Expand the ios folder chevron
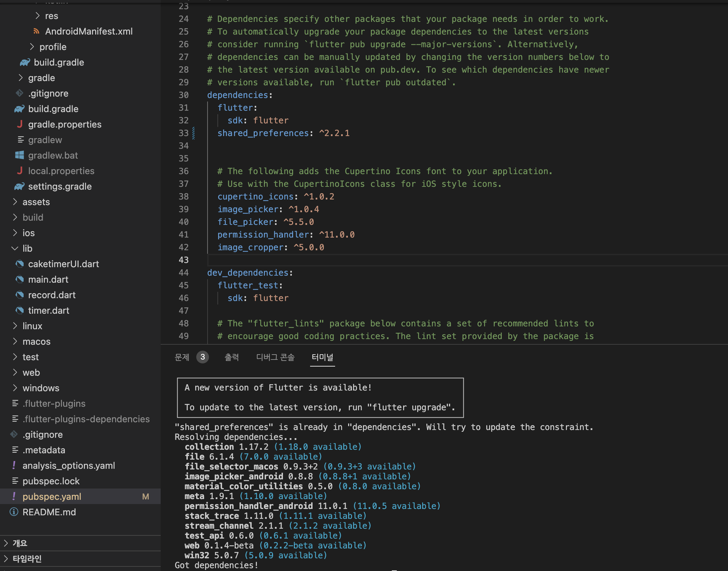Screen dimensions: 728x571 15,233
